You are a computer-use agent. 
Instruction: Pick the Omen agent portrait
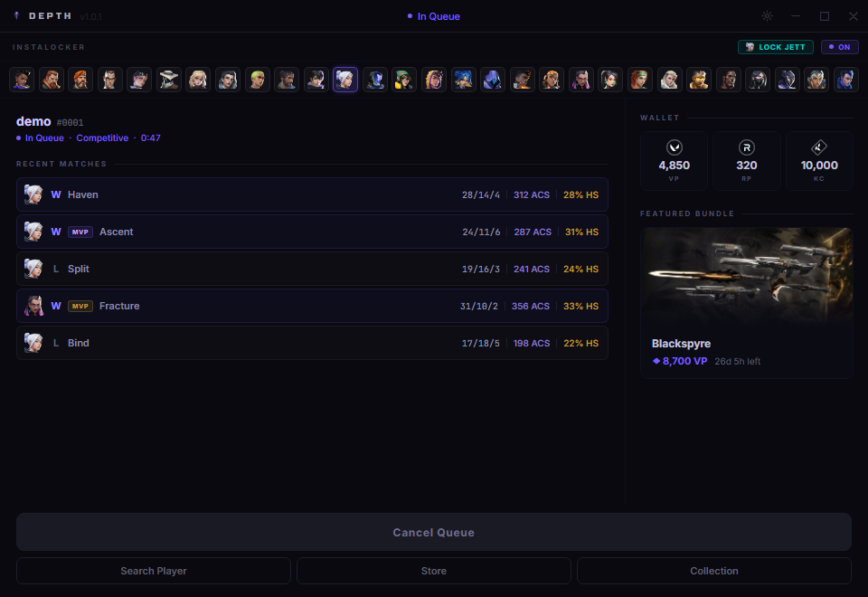pyautogui.click(x=492, y=80)
